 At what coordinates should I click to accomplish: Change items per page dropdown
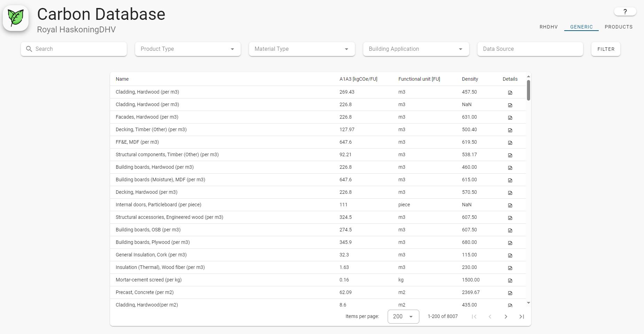[x=403, y=317]
